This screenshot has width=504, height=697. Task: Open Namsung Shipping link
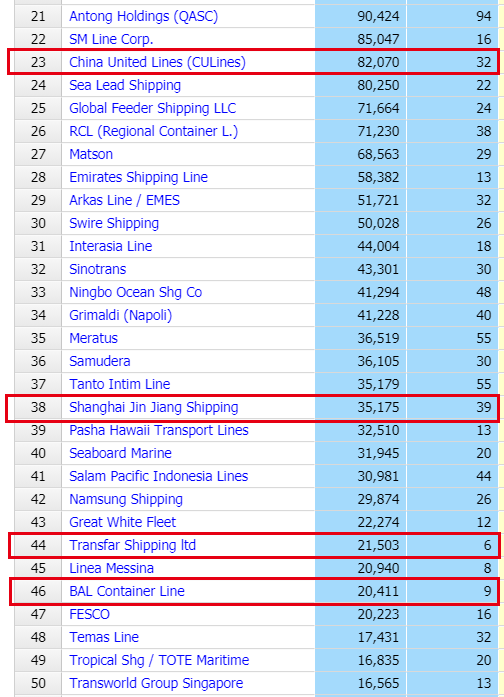tap(126, 500)
